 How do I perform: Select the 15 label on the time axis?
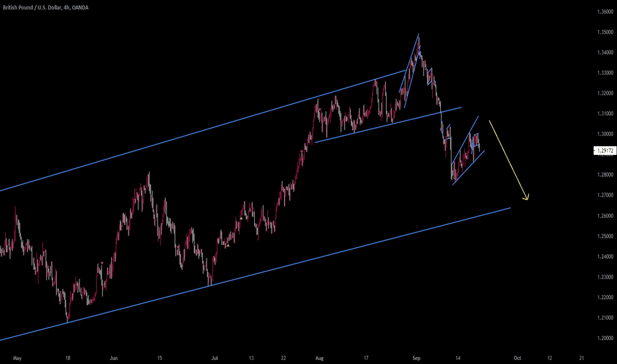pyautogui.click(x=160, y=358)
